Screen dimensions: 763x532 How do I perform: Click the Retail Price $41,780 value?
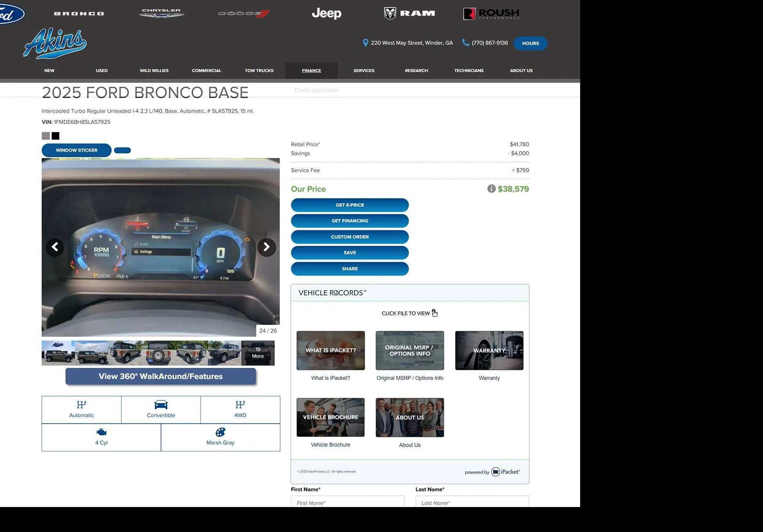[x=519, y=144]
